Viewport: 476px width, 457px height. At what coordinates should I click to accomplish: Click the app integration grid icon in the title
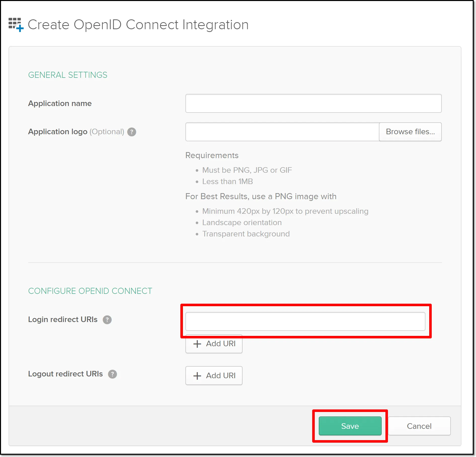16,25
